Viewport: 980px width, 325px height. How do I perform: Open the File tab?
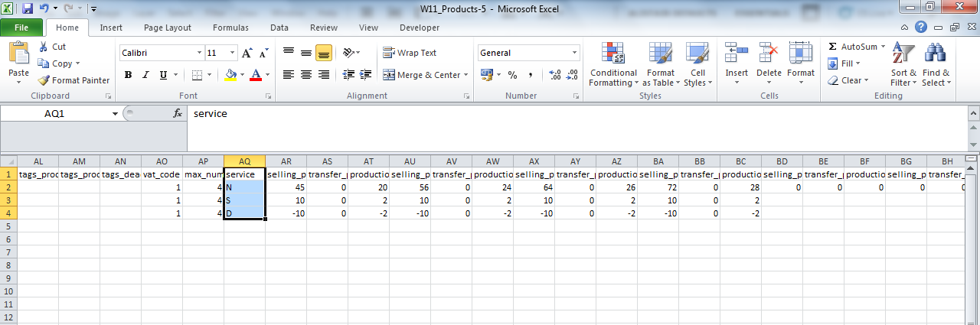coord(21,28)
